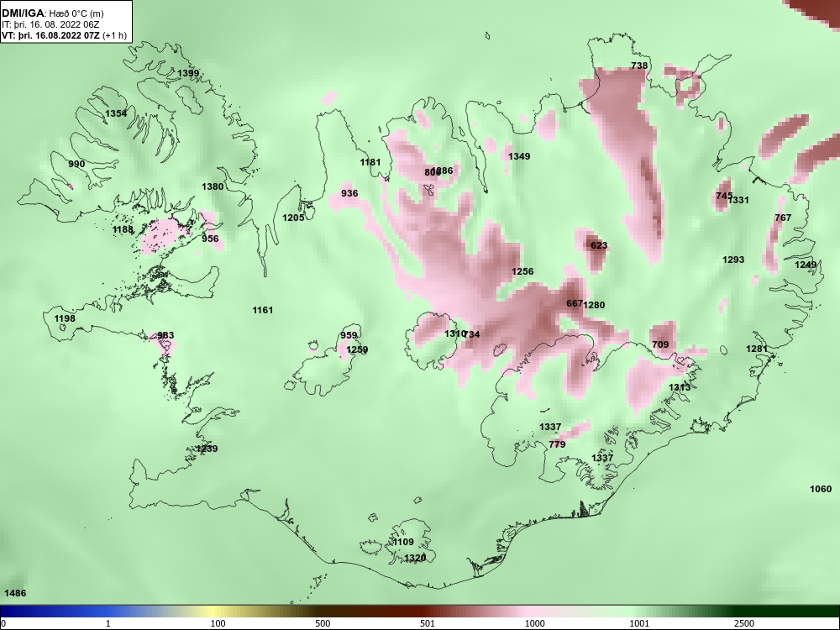This screenshot has height=630, width=840.
Task: Select the 1161 value label
Action: click(x=262, y=310)
